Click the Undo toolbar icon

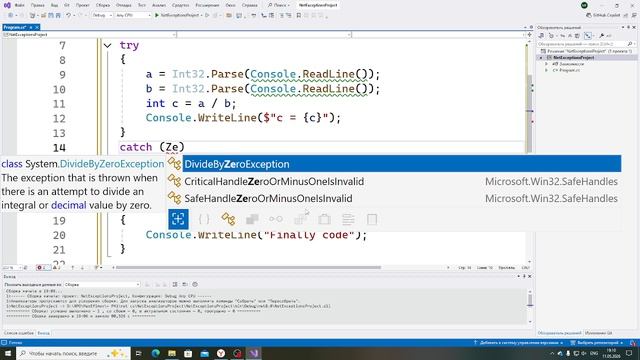[x=69, y=15]
